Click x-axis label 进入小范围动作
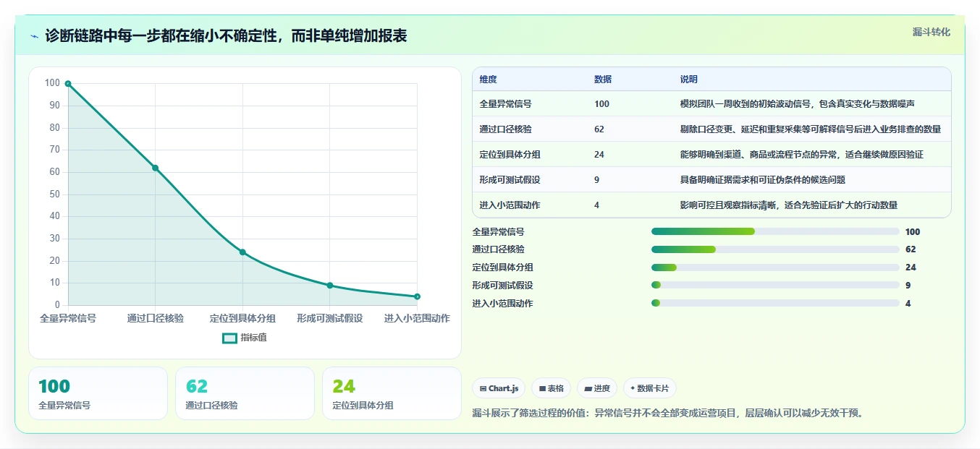This screenshot has height=449, width=980. 417,318
